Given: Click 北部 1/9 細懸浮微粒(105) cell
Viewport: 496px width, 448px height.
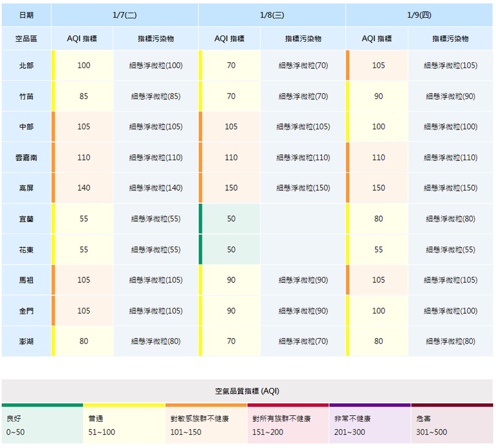Looking at the screenshot, I should coord(451,65).
